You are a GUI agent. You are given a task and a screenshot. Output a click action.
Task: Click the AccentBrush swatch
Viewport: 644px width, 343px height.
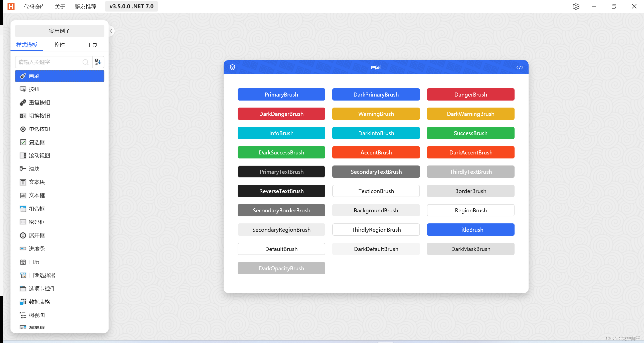(376, 152)
